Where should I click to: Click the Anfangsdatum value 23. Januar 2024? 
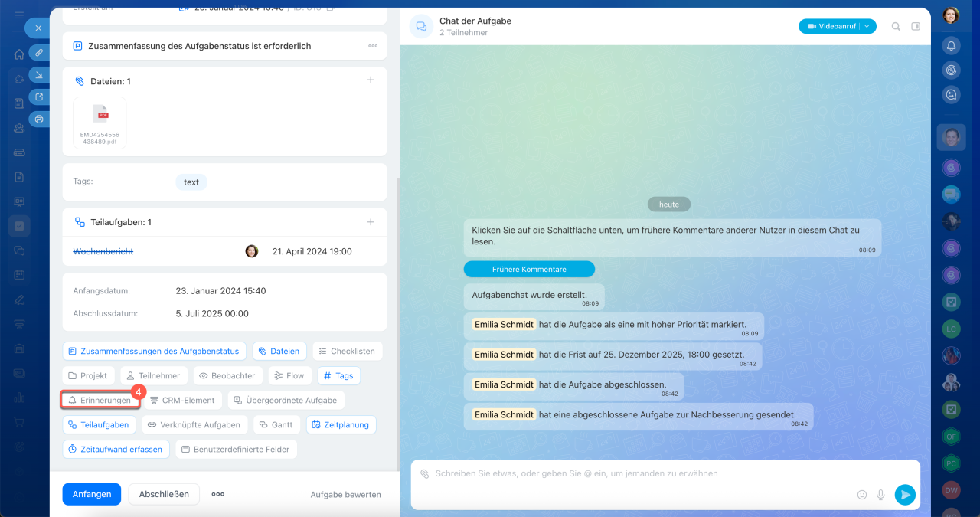pyautogui.click(x=221, y=291)
